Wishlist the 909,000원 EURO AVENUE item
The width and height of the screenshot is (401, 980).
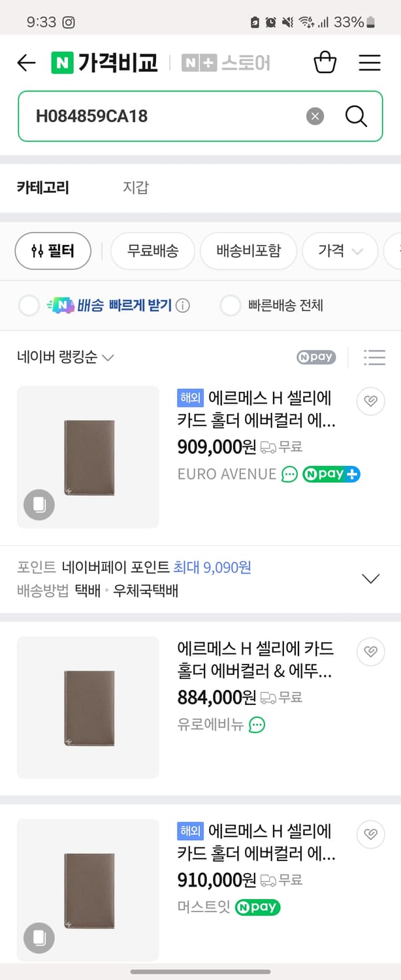click(x=370, y=401)
